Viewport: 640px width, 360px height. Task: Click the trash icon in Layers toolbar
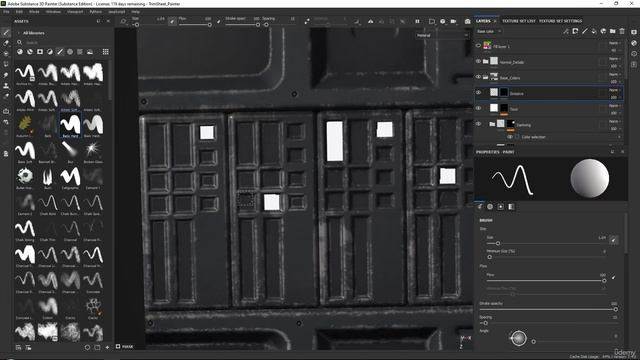coord(622,31)
